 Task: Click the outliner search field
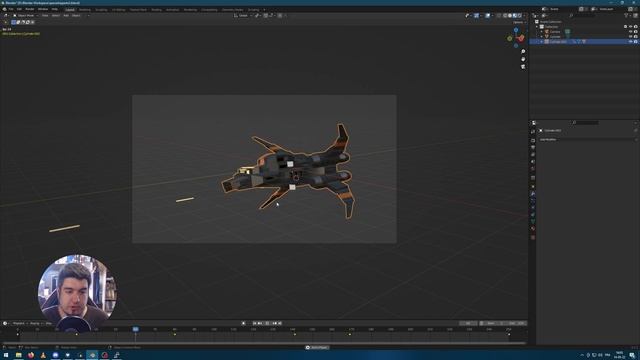point(583,16)
